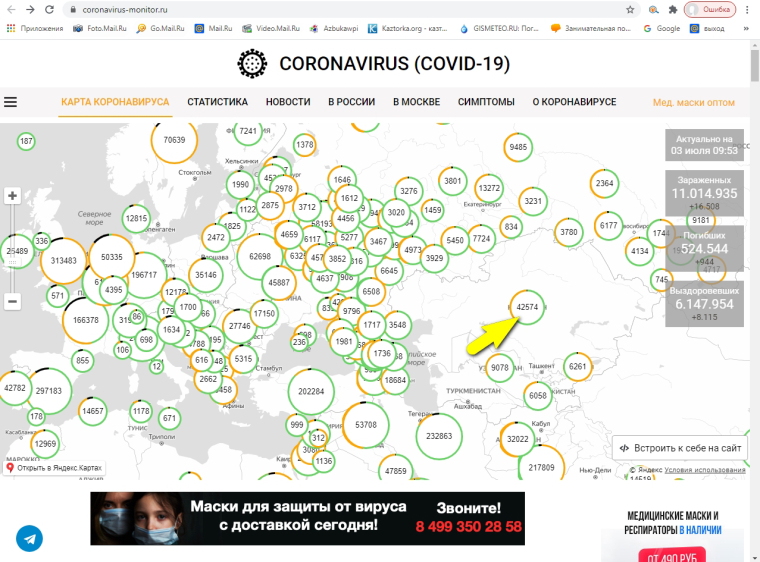Open the Chrome extensions puzzle icon
The image size is (760, 562).
670,9
